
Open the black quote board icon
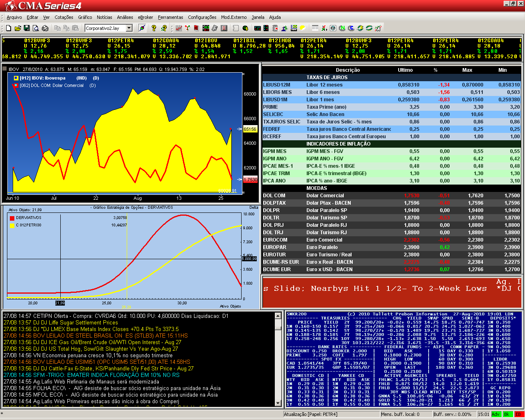[206, 28]
